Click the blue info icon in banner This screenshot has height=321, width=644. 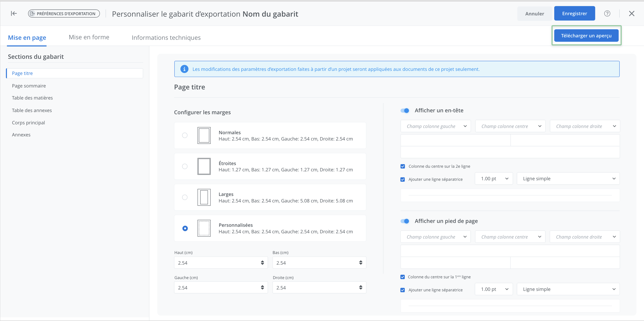click(184, 69)
